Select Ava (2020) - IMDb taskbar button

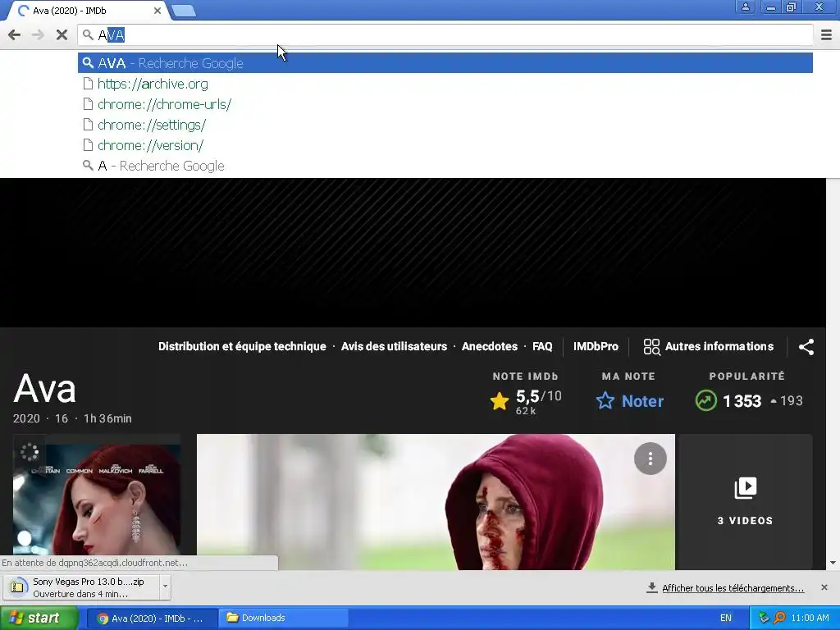152,619
